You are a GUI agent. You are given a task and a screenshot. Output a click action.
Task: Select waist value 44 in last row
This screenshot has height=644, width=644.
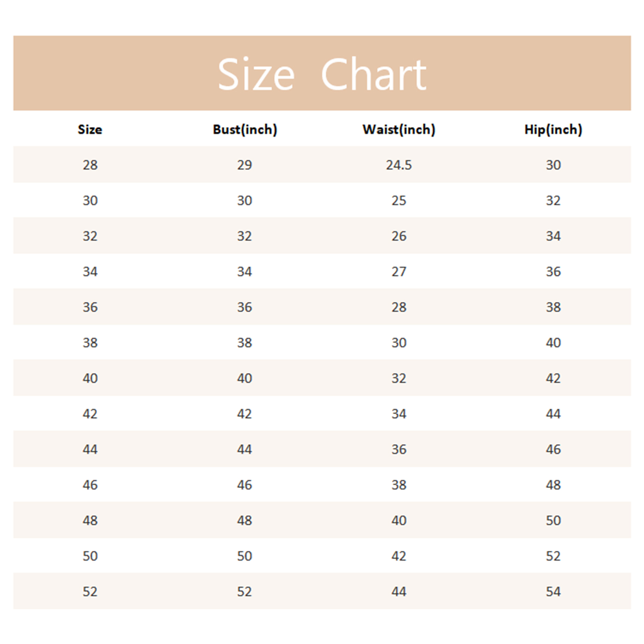click(399, 592)
